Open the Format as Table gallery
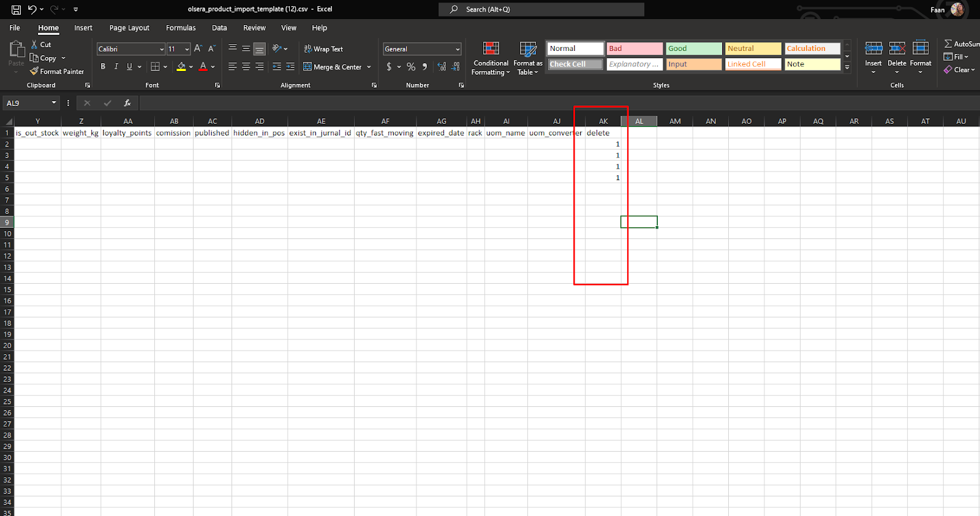980x516 pixels. 528,58
